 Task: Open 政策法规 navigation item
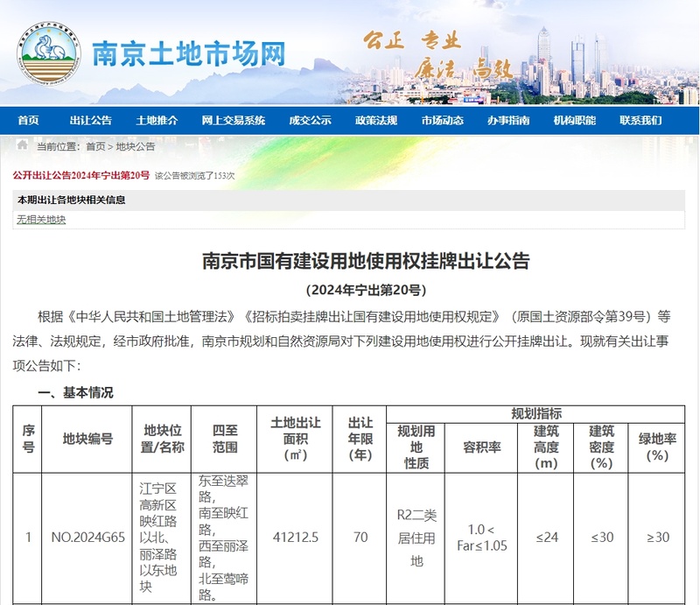coord(376,120)
